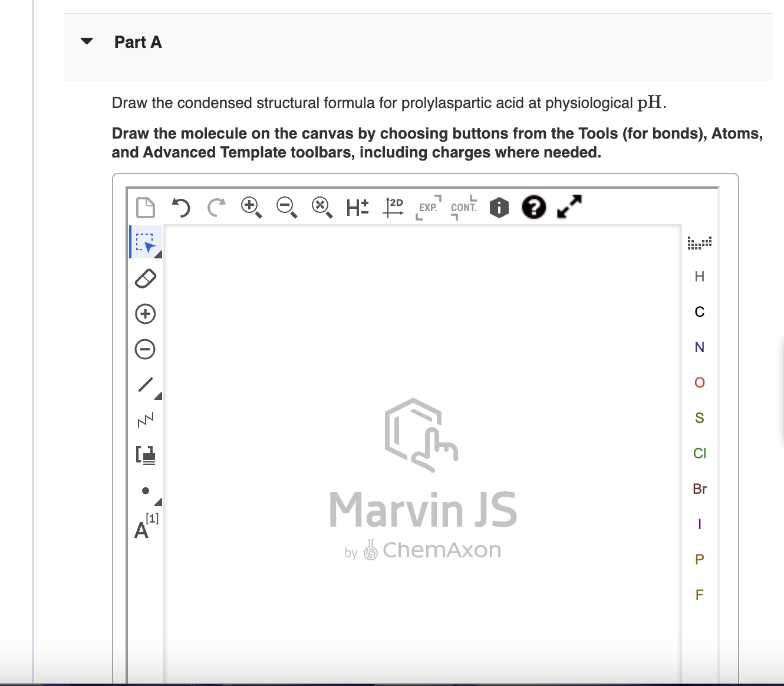The image size is (784, 686).
Task: Click the undo arrow icon
Action: click(x=181, y=207)
